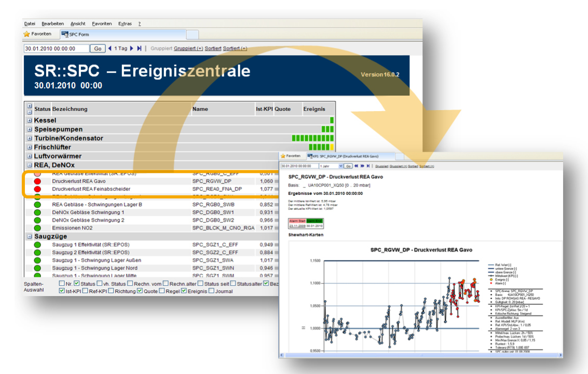Go to next day with right arrow
This screenshot has height=374, width=588.
pyautogui.click(x=132, y=48)
